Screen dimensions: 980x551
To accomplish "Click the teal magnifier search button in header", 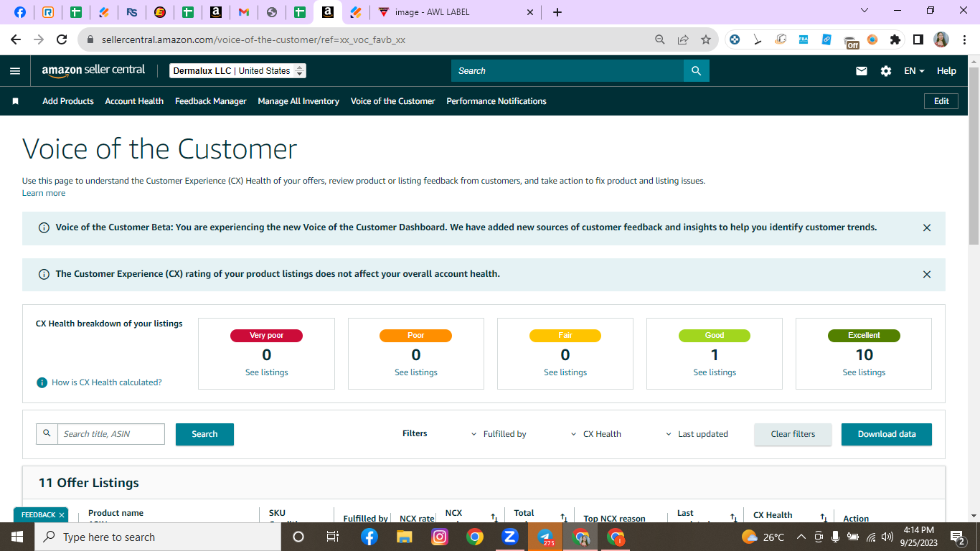I will coord(696,71).
